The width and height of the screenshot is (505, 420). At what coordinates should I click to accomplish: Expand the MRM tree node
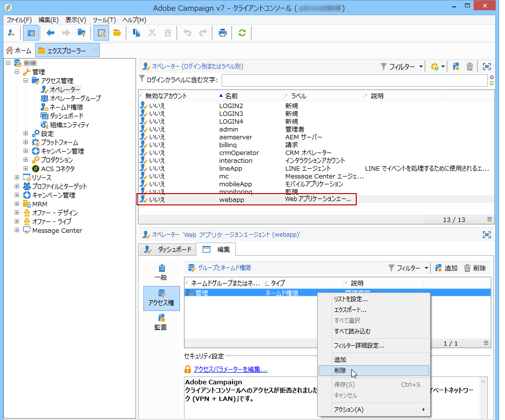pos(17,203)
